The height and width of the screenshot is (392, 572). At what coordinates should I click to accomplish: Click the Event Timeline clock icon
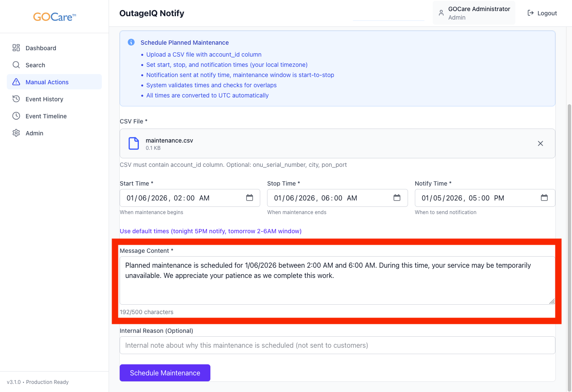tap(16, 116)
